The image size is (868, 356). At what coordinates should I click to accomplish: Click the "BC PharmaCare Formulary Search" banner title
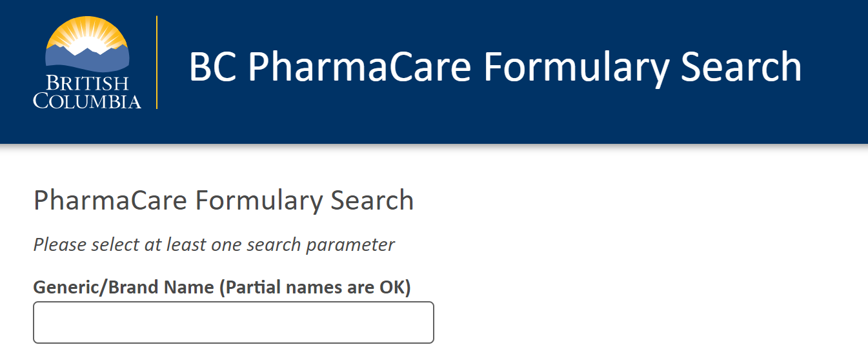coord(496,66)
